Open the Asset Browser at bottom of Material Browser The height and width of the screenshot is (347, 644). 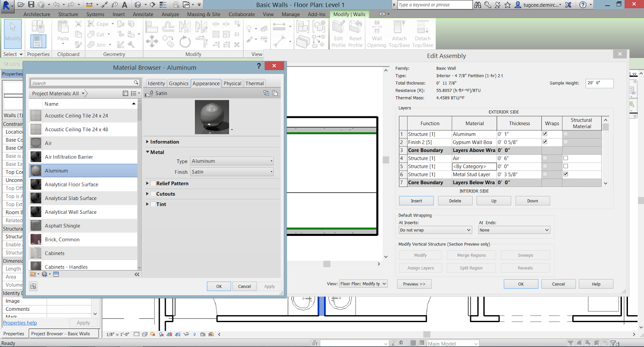[33, 286]
